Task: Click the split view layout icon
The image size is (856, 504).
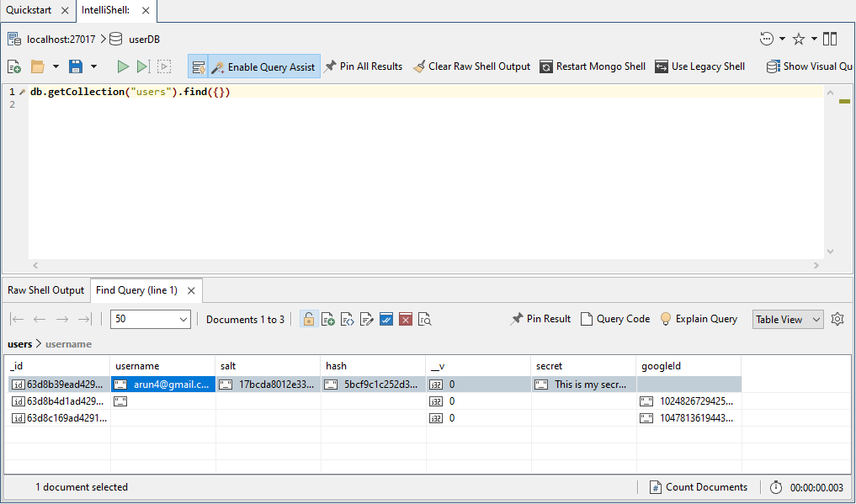Action: coord(830,39)
